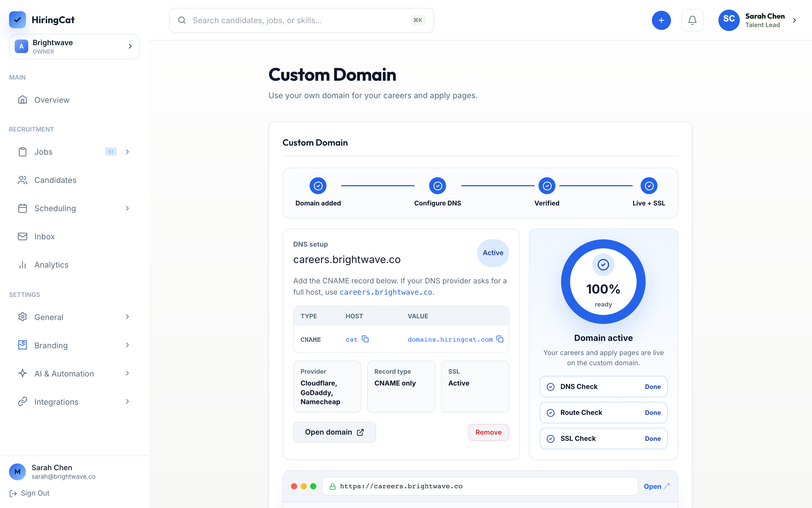Click the https://careers.brightwave.co address bar
812x508 pixels.
coord(480,487)
